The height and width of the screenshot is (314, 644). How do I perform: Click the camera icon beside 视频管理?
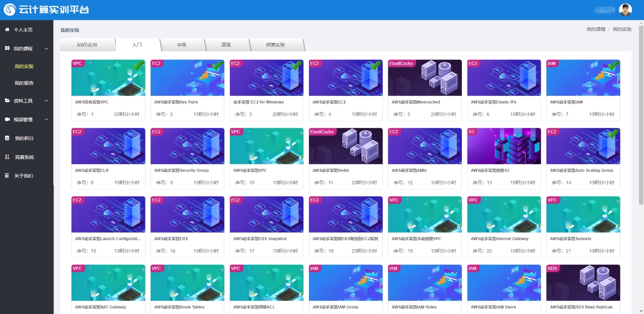click(7, 119)
